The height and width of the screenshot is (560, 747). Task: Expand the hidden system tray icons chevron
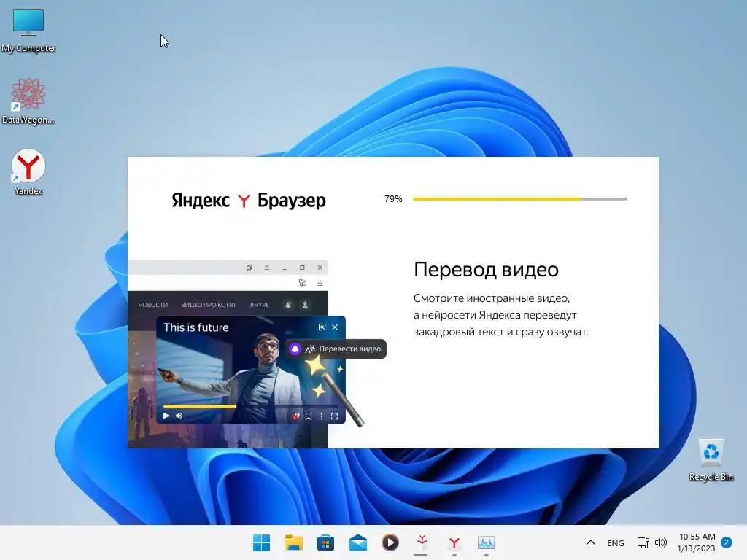pos(590,542)
